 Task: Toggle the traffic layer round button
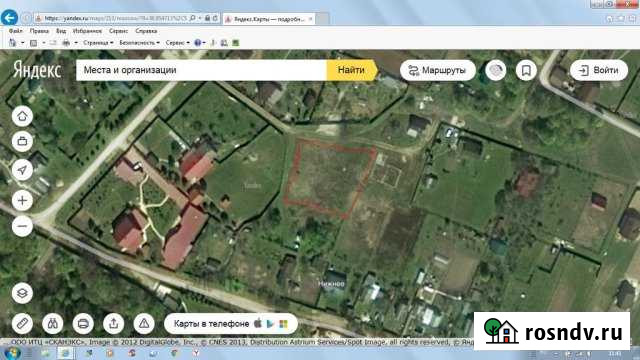click(496, 70)
